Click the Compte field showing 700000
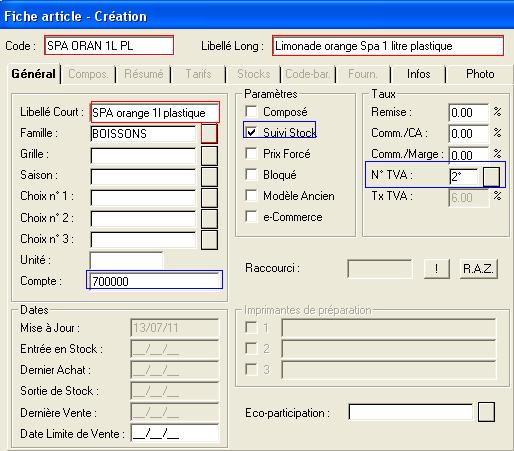Screen dimensions: 514x451 tap(155, 281)
